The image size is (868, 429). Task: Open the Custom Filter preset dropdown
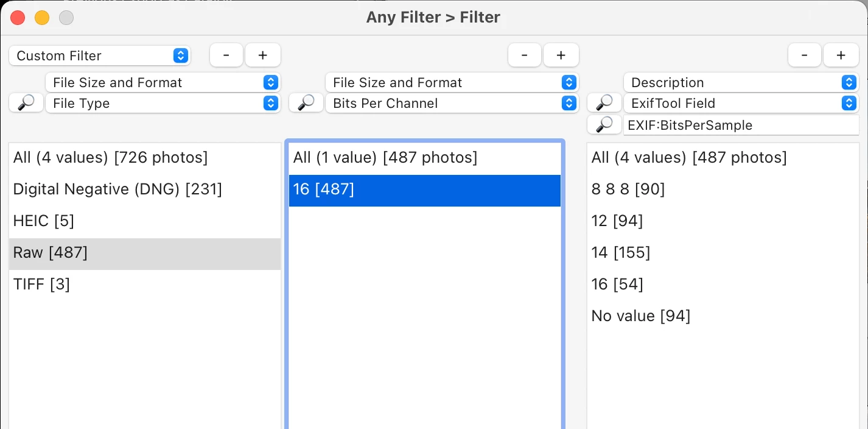coord(100,55)
